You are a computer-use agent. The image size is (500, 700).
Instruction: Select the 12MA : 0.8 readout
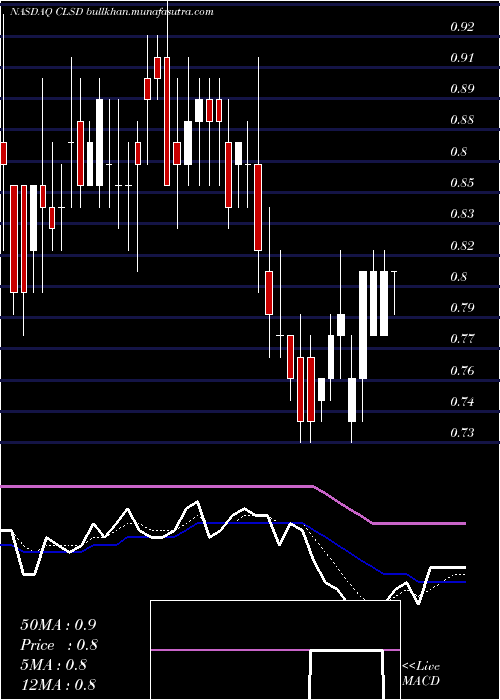(x=58, y=685)
